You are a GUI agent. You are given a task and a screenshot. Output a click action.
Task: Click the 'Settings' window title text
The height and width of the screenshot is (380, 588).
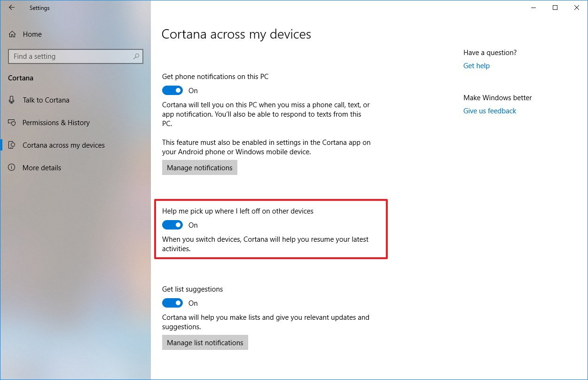click(x=39, y=8)
